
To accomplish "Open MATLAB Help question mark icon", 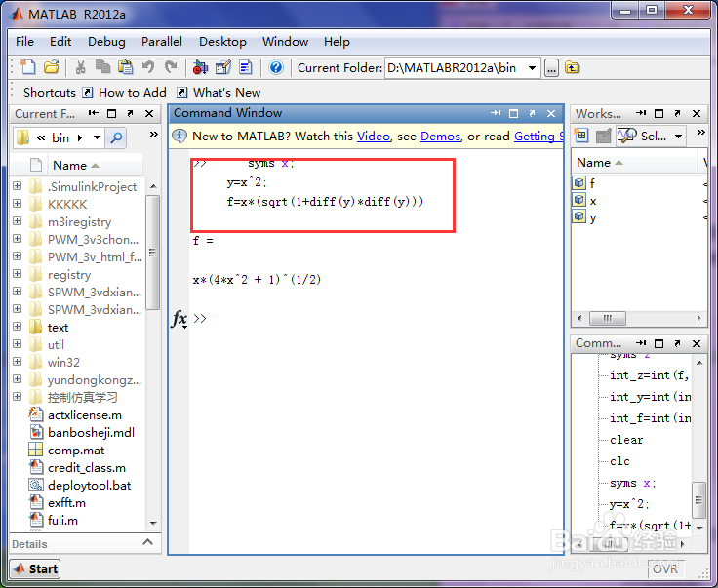I will click(x=276, y=67).
